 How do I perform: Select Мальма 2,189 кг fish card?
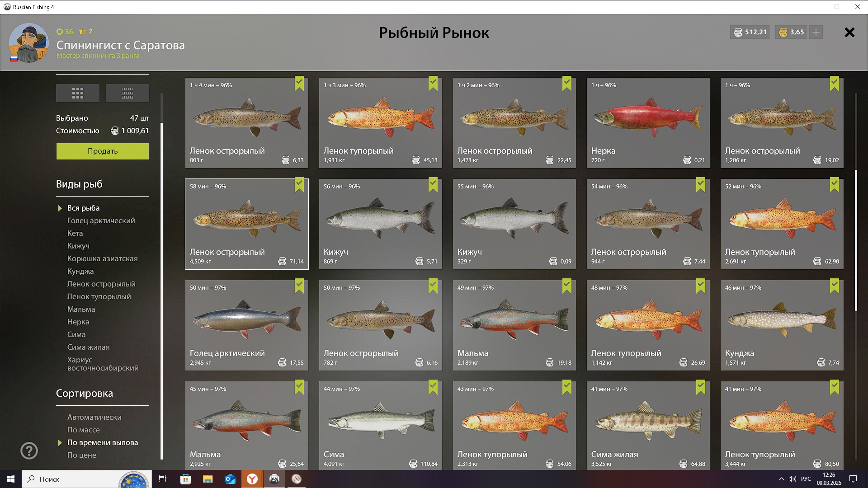pyautogui.click(x=514, y=325)
